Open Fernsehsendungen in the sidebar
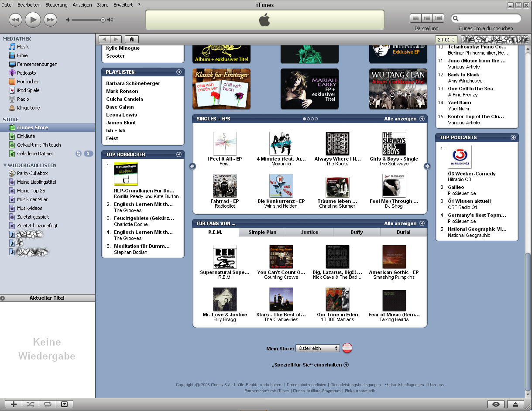532x411 pixels. [x=37, y=64]
